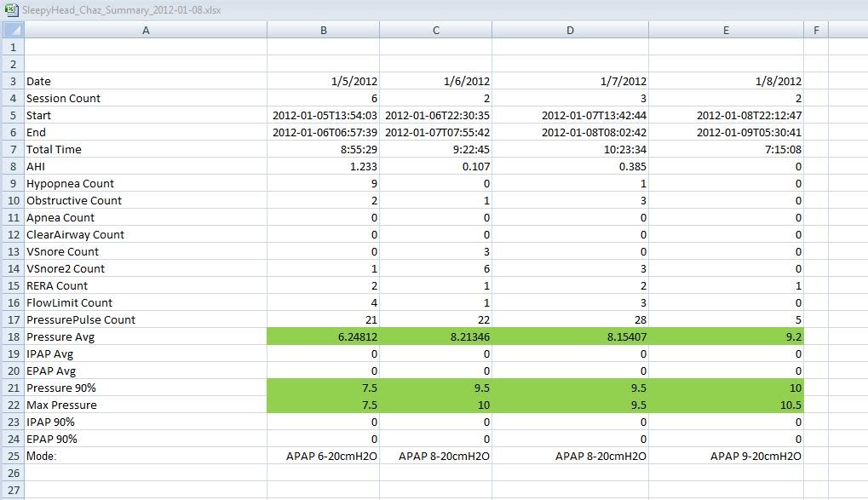Click row 25 header for Mode row
Image resolution: width=868 pixels, height=500 pixels.
pos(12,456)
